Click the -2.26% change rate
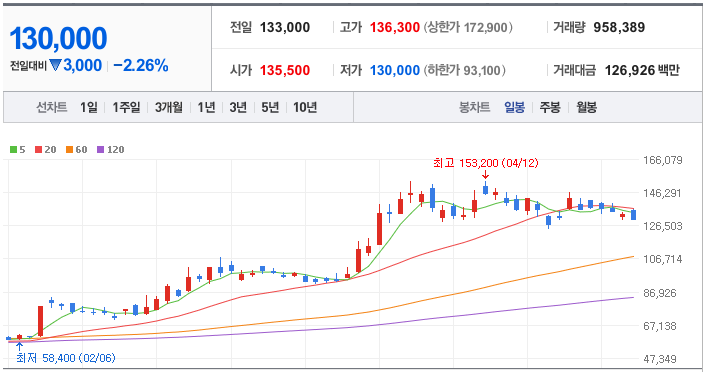Viewport: 703px width, 372px height. pyautogui.click(x=141, y=66)
